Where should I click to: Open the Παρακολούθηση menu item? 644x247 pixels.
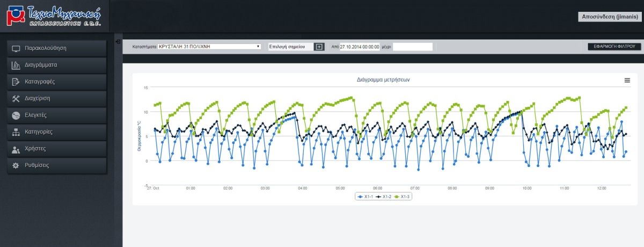click(x=56, y=48)
